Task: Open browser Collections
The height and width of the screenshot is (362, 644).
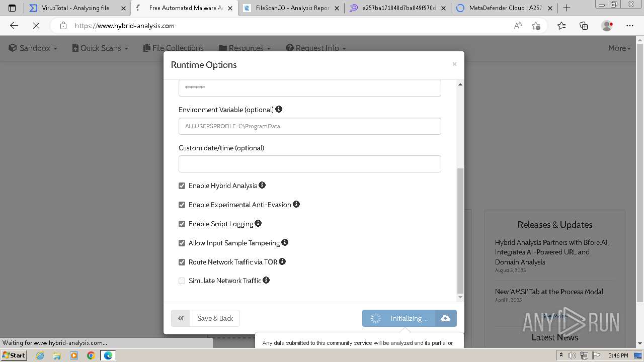Action: pyautogui.click(x=584, y=26)
